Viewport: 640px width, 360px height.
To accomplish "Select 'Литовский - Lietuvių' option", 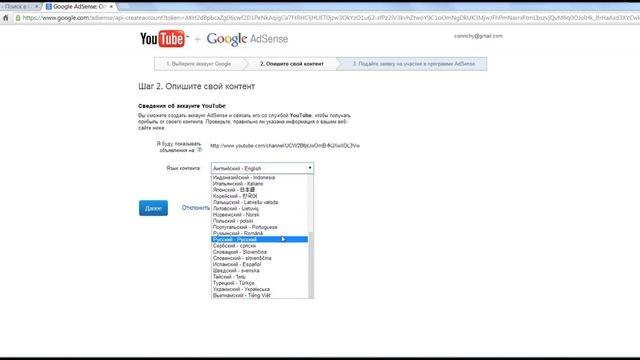I will pos(260,209).
